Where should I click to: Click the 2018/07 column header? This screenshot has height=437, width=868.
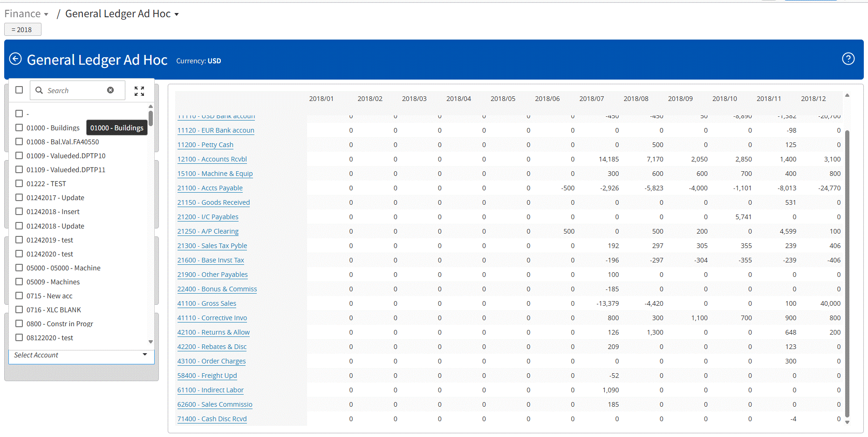[x=591, y=99]
